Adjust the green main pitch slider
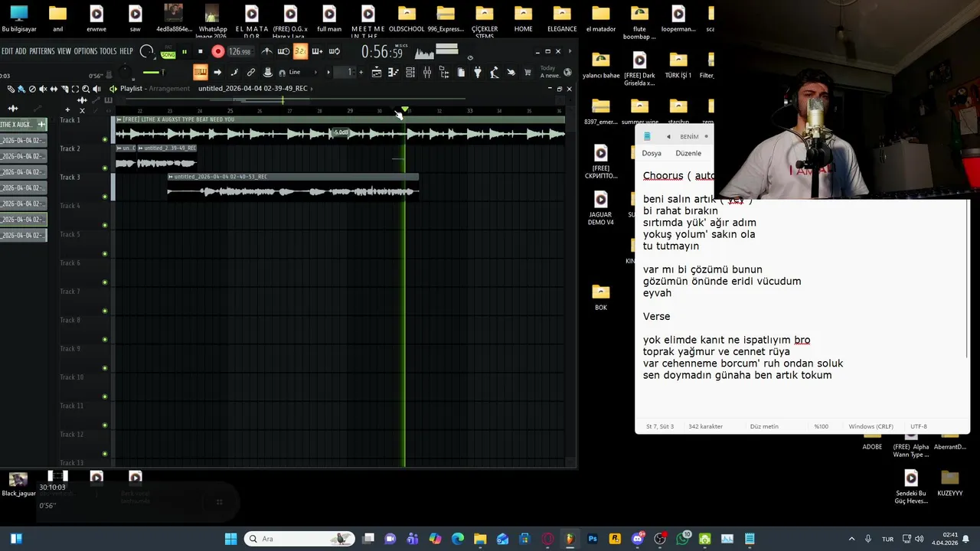This screenshot has width=980, height=551. (x=155, y=73)
